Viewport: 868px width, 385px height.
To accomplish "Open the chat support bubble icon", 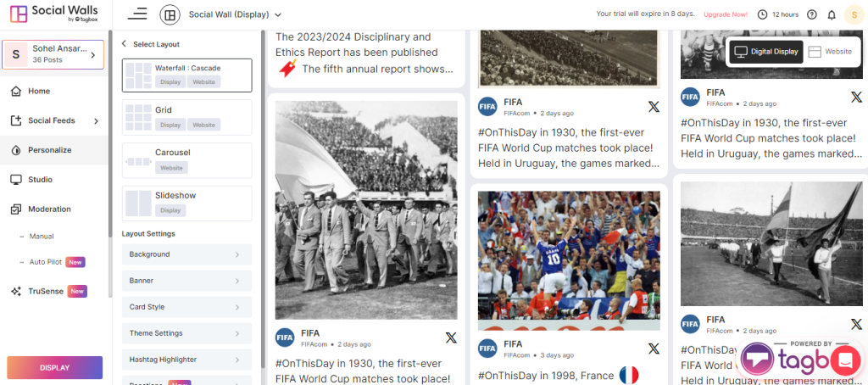I will point(845,360).
